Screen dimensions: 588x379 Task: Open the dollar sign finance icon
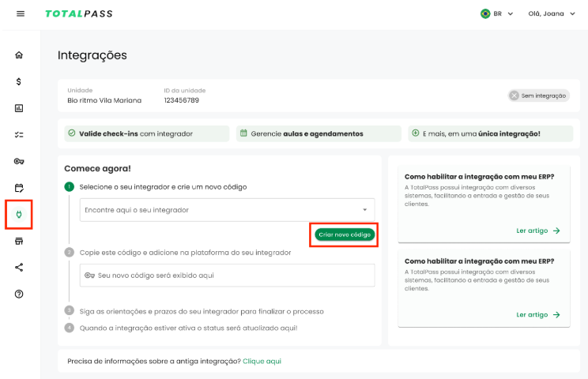(19, 81)
